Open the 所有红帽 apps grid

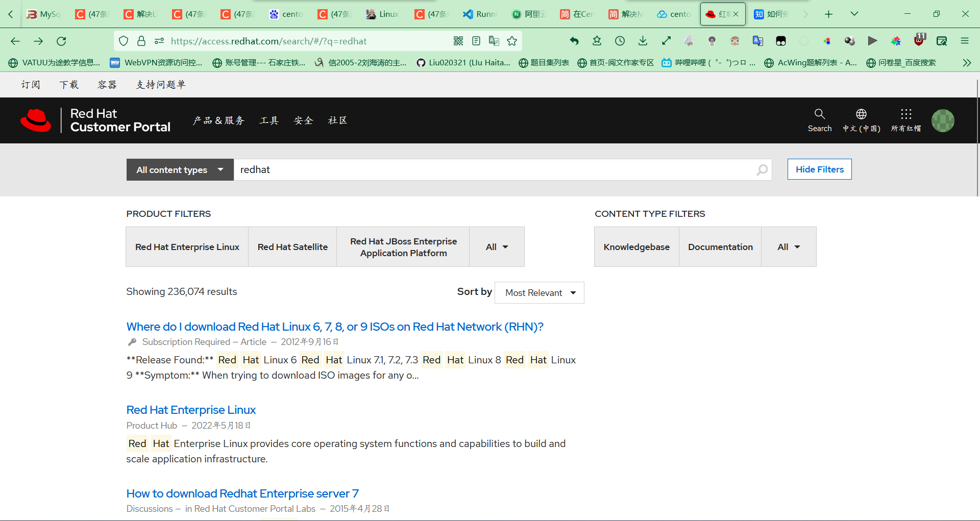906,120
